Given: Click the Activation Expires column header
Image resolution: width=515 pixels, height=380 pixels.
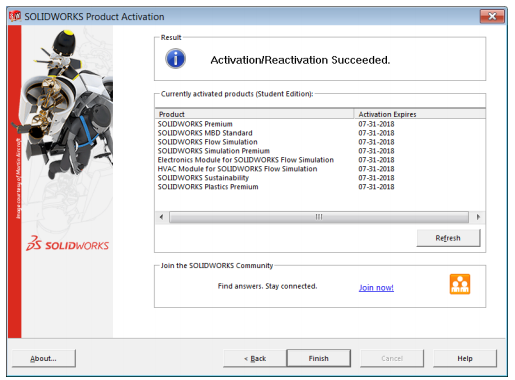Looking at the screenshot, I should point(420,114).
